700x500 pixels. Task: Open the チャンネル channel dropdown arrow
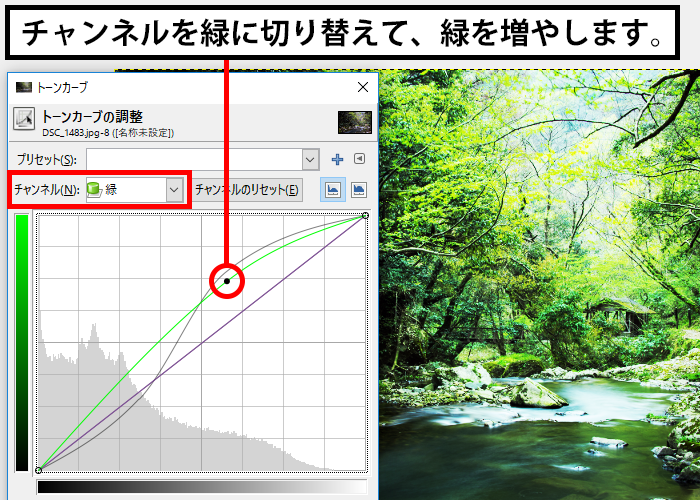pos(175,189)
